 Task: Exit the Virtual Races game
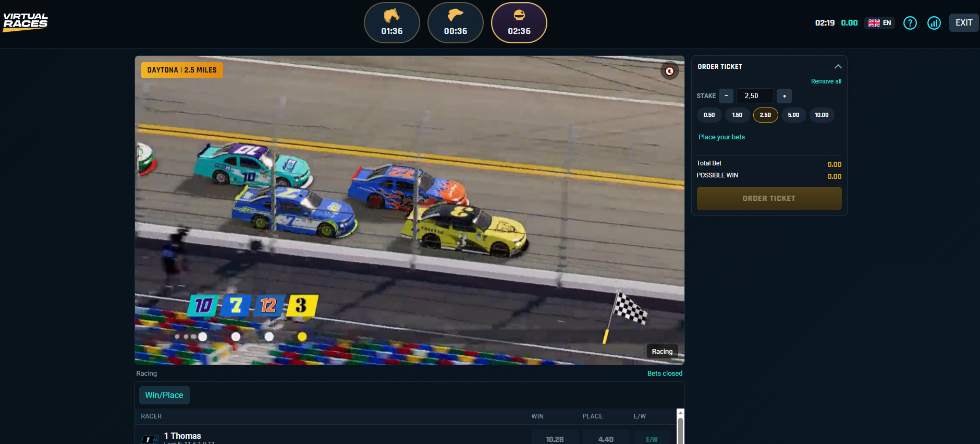tap(964, 23)
